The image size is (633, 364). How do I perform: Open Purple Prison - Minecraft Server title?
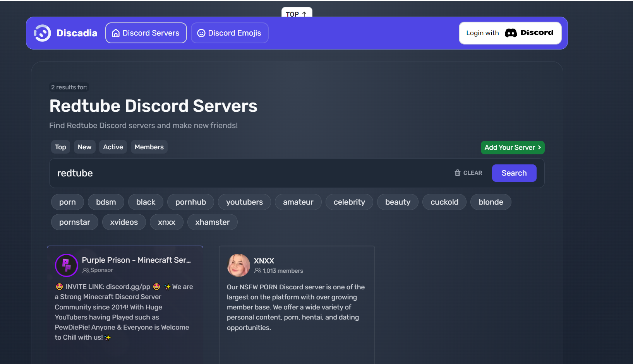point(136,260)
